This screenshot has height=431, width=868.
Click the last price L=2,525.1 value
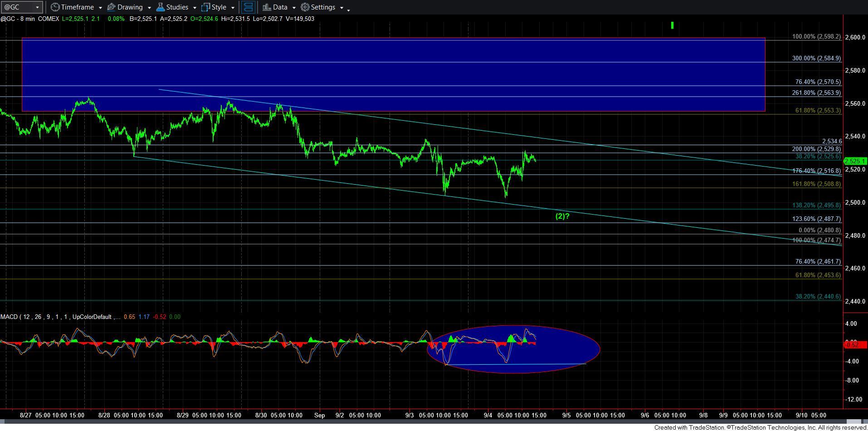click(x=75, y=19)
